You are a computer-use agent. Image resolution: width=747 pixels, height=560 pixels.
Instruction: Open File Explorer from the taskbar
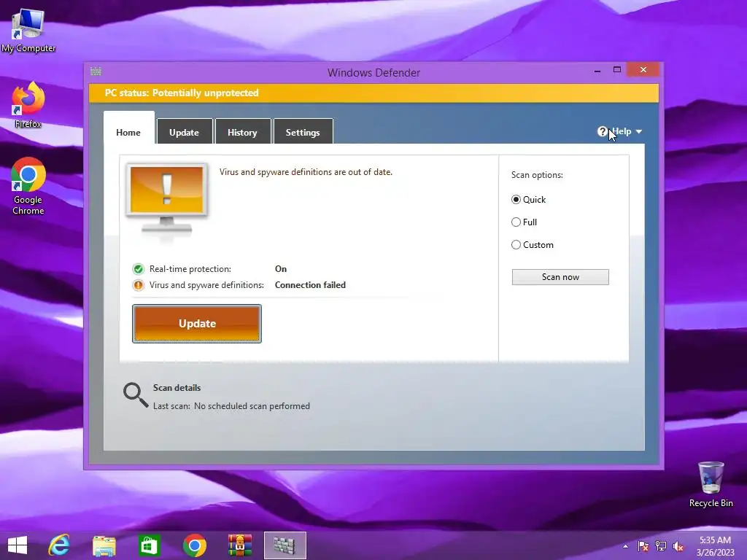point(104,545)
